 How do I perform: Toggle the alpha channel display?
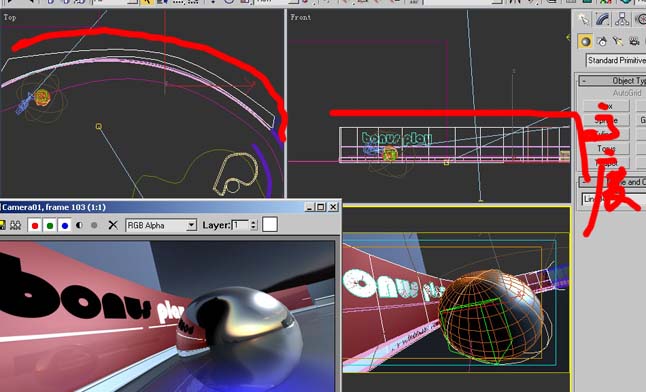tap(79, 225)
